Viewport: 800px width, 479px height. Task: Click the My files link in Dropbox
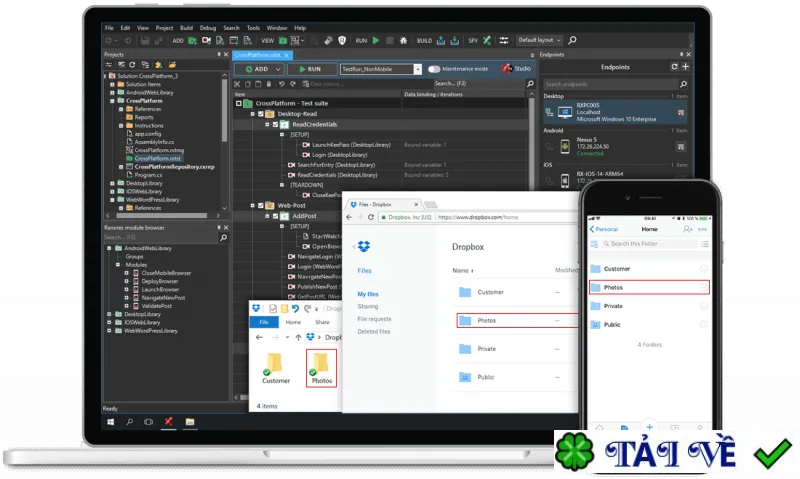368,294
